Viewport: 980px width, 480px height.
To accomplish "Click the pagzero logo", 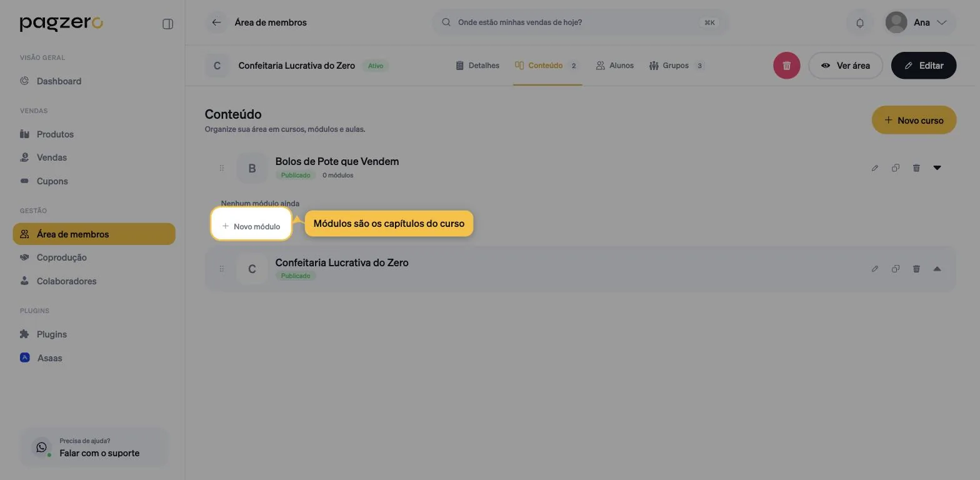I will click(x=61, y=24).
